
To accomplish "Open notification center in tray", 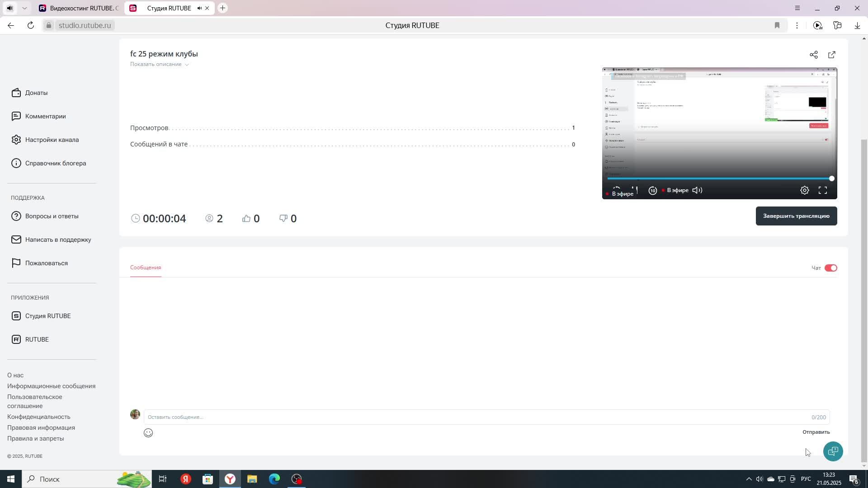I will pos(854,479).
